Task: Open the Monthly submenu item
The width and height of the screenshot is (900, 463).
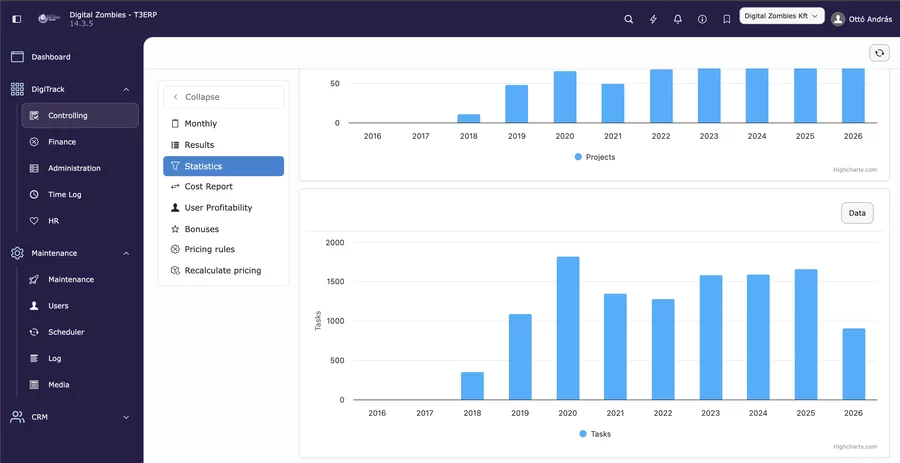Action: click(x=223, y=123)
